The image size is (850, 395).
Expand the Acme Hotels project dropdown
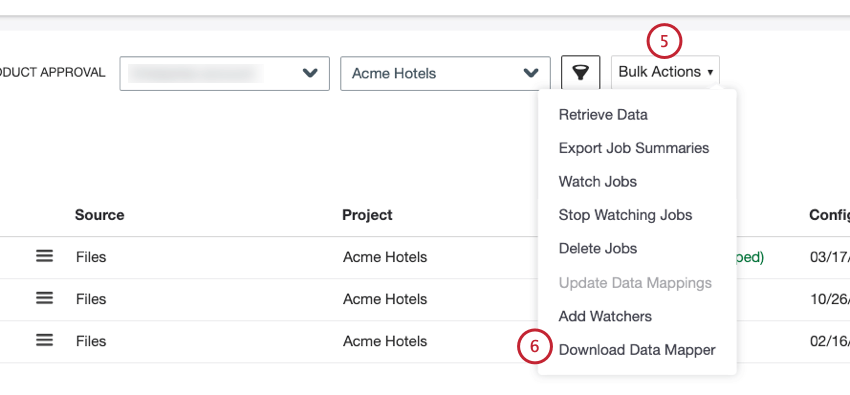click(445, 73)
